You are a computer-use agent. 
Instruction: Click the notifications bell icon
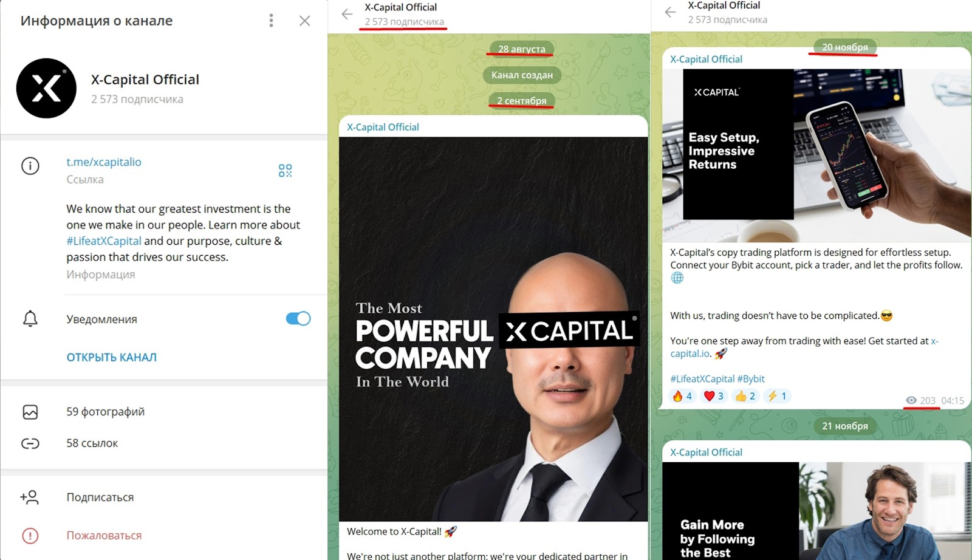point(30,319)
